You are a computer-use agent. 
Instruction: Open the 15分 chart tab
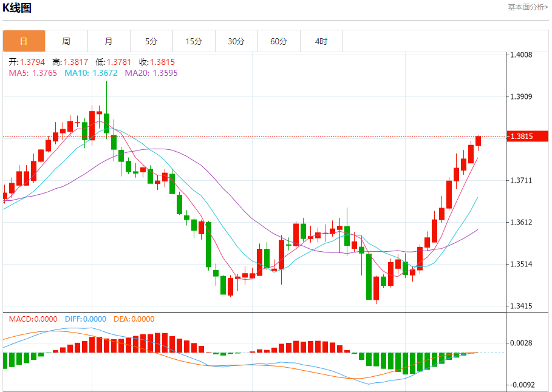(x=194, y=41)
